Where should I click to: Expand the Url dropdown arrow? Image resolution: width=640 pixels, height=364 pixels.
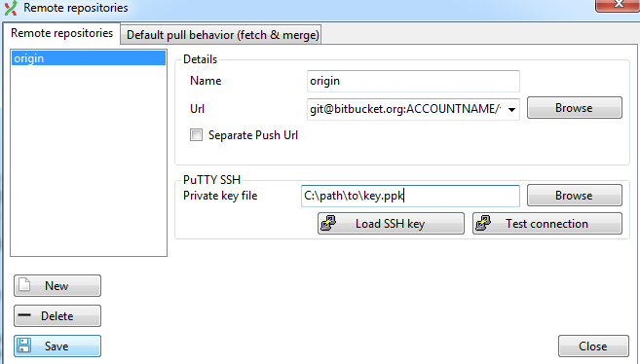(x=511, y=109)
